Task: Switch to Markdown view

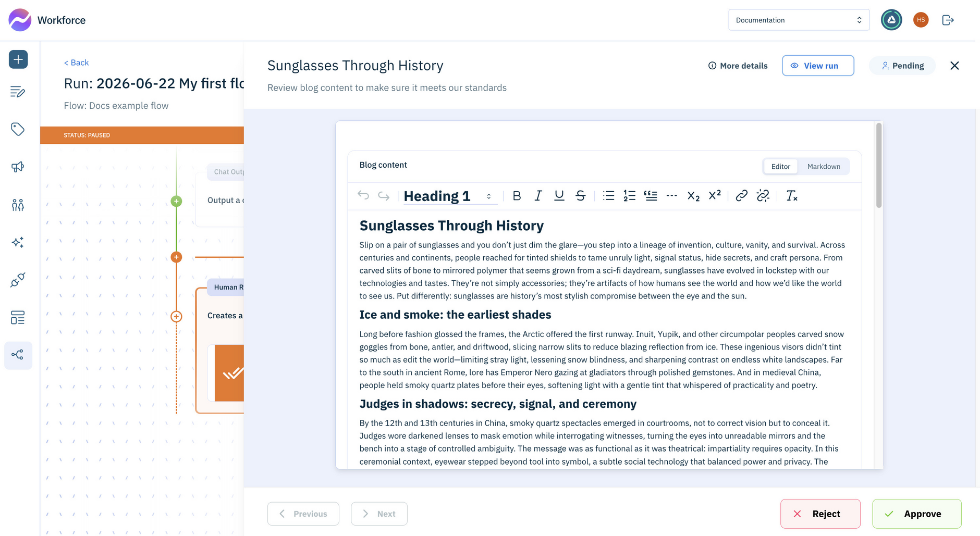Action: [x=824, y=167]
